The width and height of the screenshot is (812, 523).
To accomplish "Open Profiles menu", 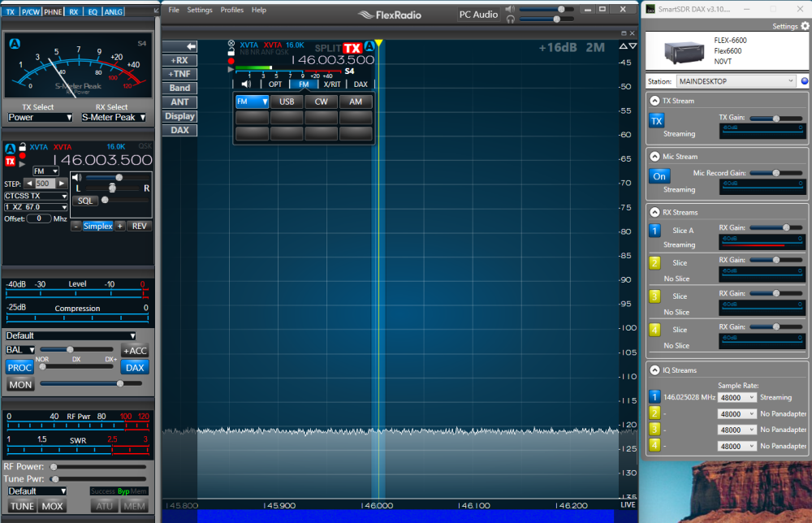I will coord(232,10).
